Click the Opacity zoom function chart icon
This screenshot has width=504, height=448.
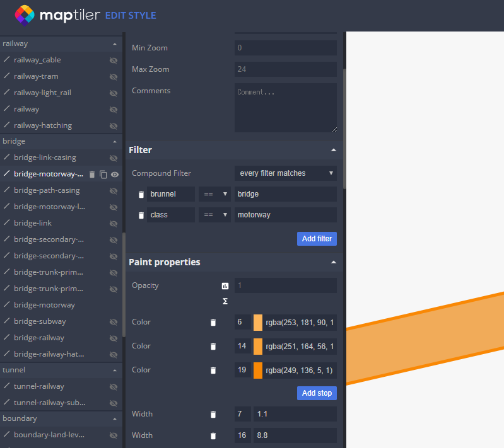[x=225, y=286]
